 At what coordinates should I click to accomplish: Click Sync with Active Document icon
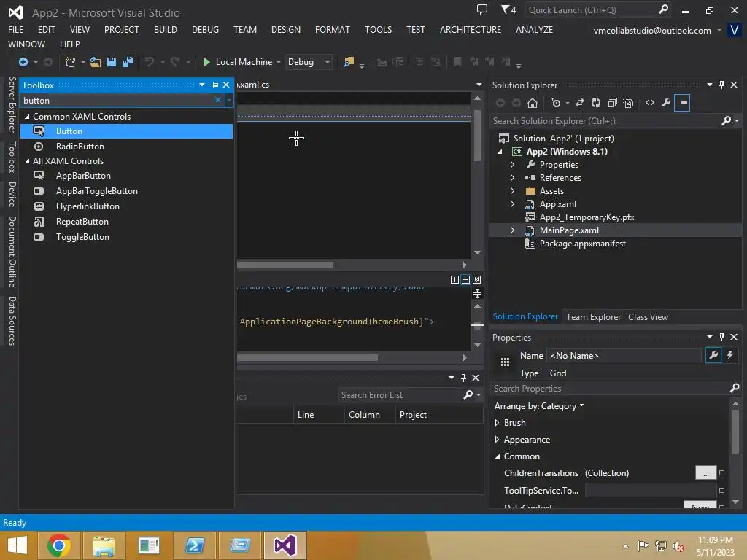click(x=580, y=103)
